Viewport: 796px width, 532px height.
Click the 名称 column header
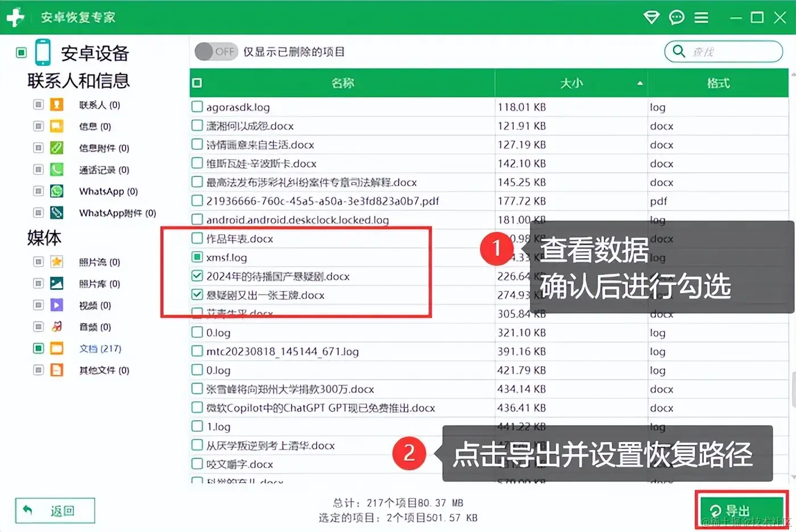(342, 83)
